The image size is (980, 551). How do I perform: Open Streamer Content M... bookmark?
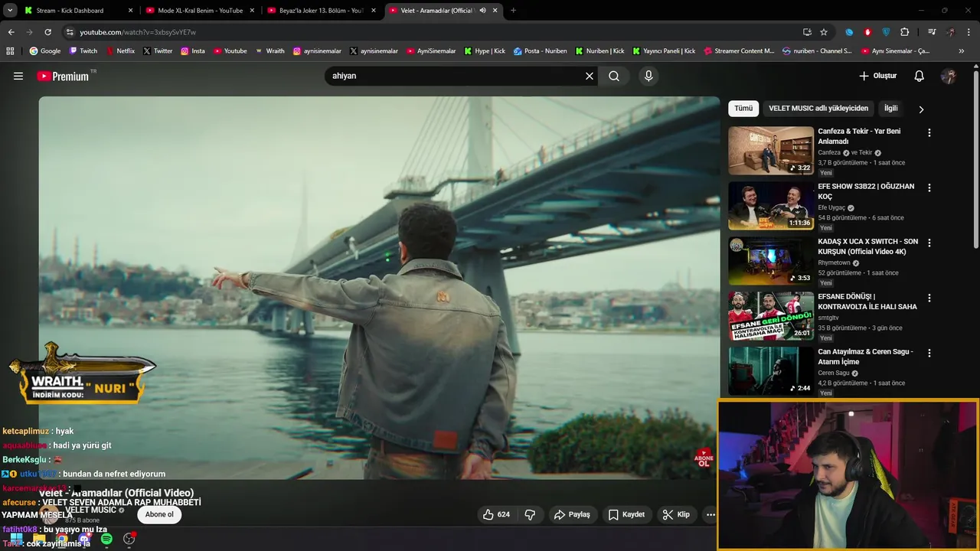(x=737, y=51)
